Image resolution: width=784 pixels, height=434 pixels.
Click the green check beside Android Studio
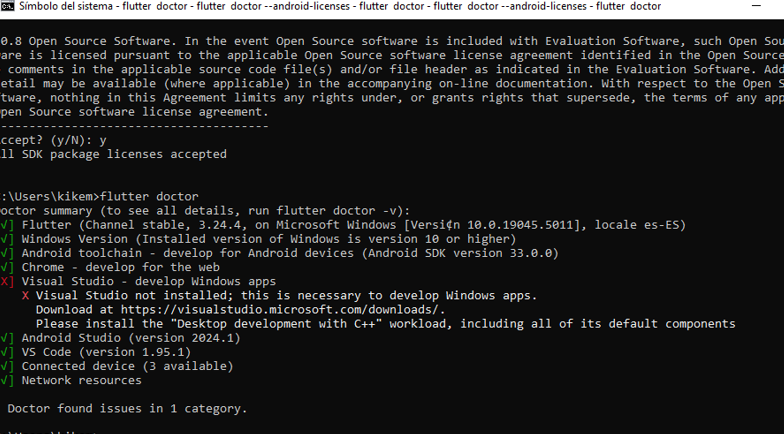7,338
